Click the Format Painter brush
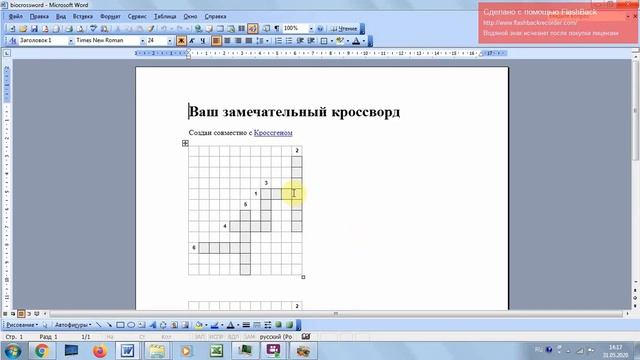 pos(151,29)
